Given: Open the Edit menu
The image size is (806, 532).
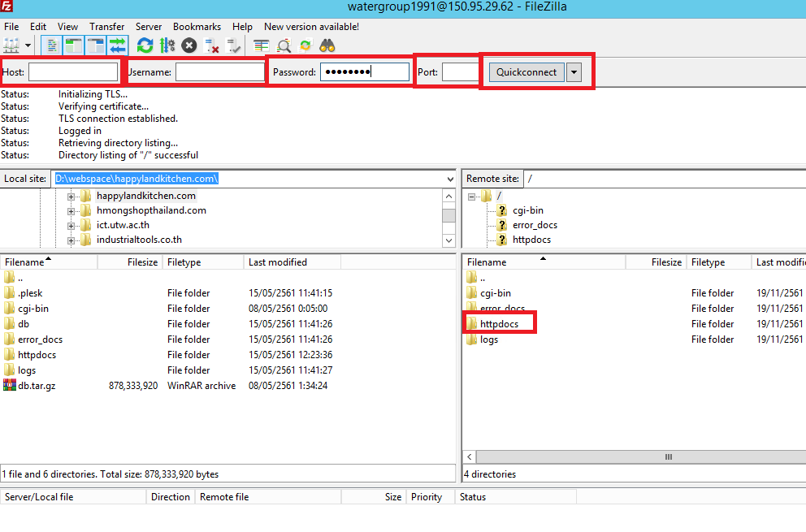Looking at the screenshot, I should [x=38, y=27].
